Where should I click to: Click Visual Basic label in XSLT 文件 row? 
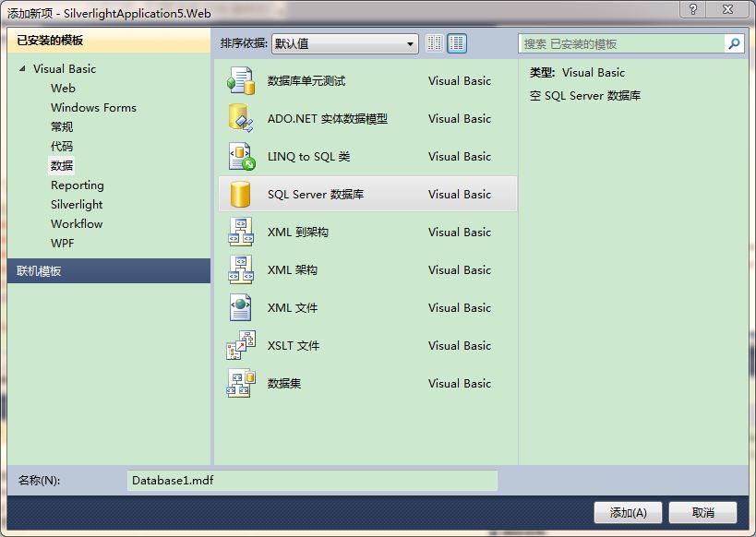pyautogui.click(x=460, y=346)
